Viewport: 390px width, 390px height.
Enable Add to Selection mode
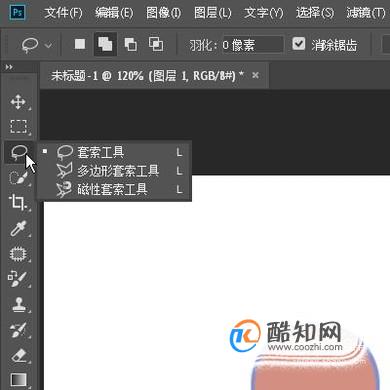[105, 44]
